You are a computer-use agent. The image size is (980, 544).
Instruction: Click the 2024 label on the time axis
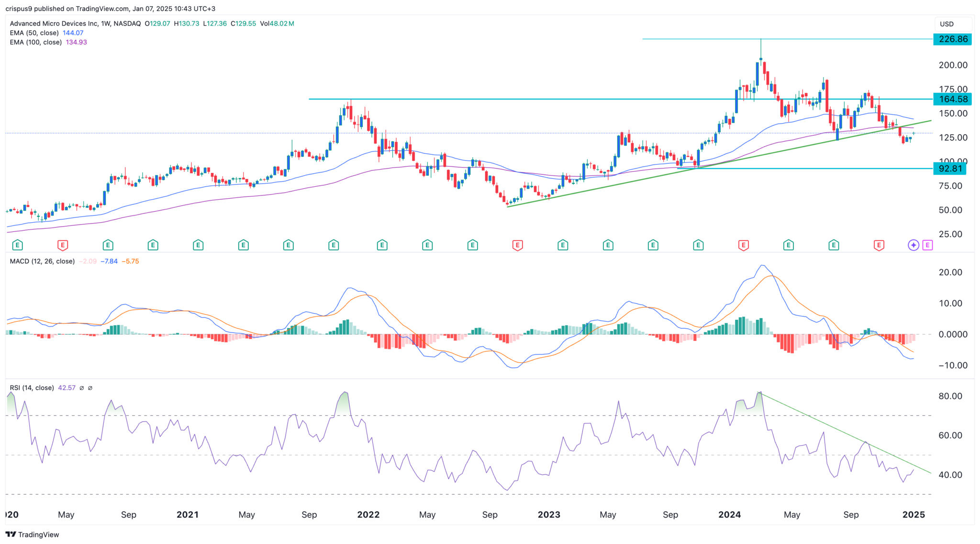click(x=729, y=515)
